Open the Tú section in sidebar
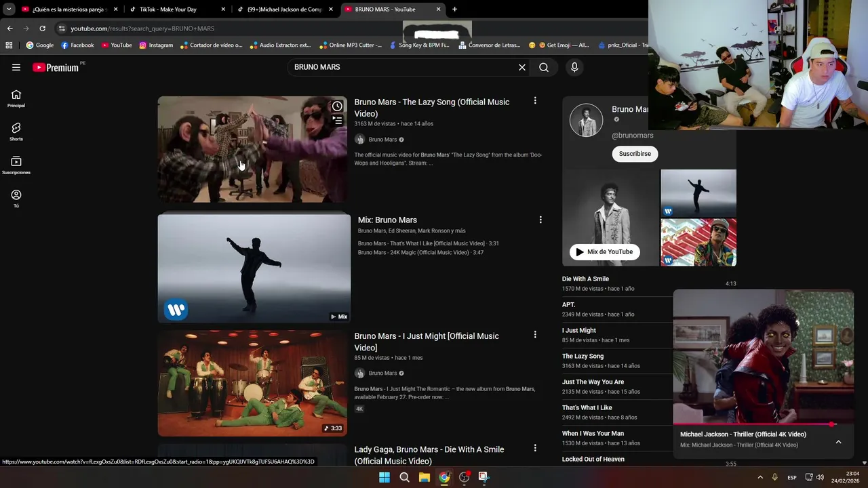The width and height of the screenshot is (868, 488). pos(16,199)
